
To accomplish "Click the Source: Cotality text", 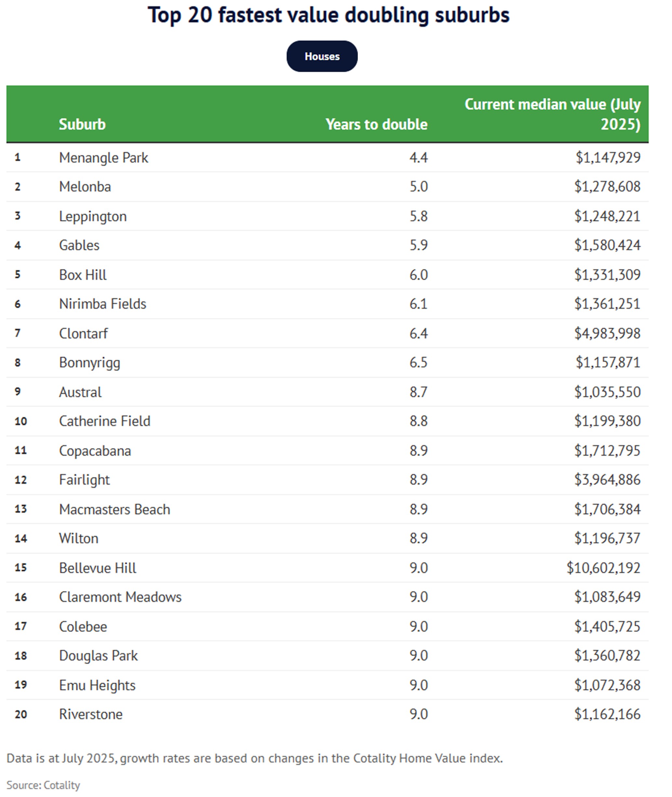I will tap(43, 785).
